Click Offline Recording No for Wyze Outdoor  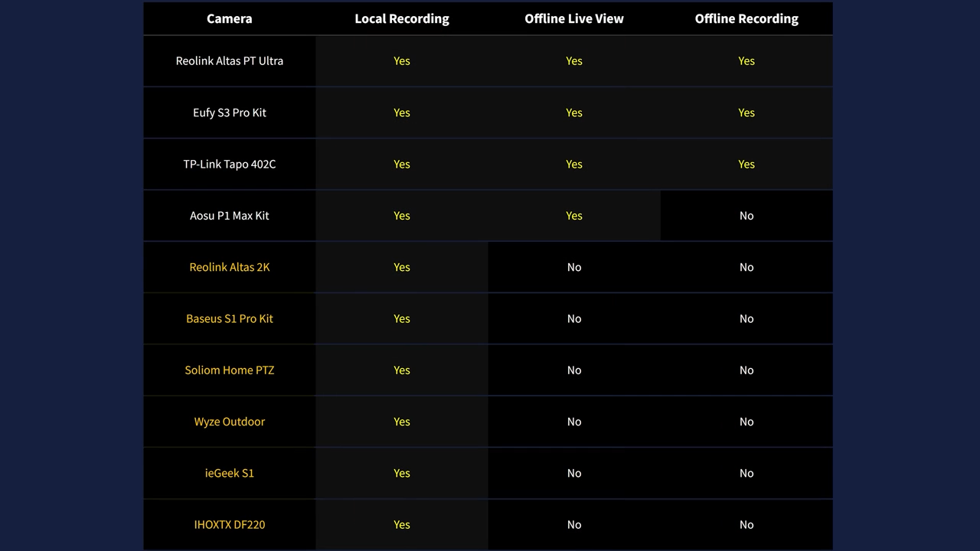click(x=746, y=422)
